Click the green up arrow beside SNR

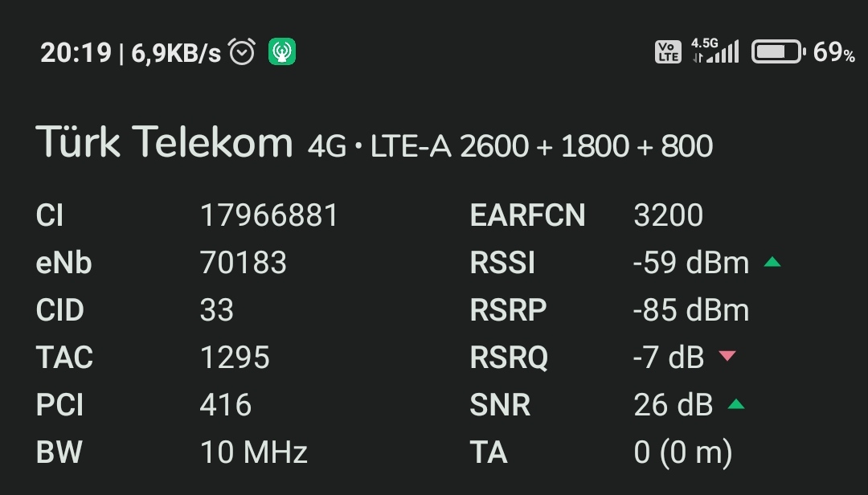[x=735, y=404]
